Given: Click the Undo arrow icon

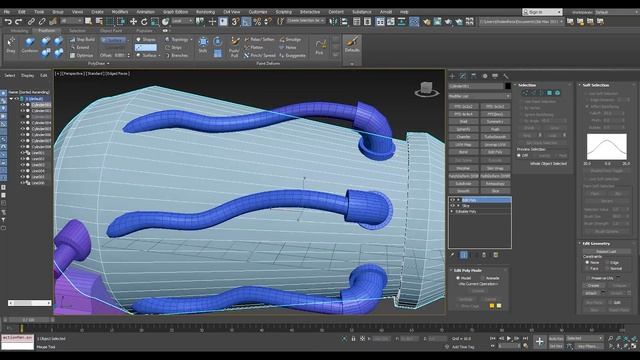Looking at the screenshot, I should [8, 22].
